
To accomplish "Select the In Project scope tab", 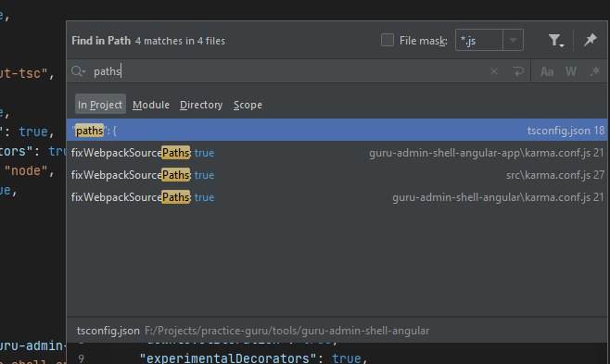I will (100, 104).
